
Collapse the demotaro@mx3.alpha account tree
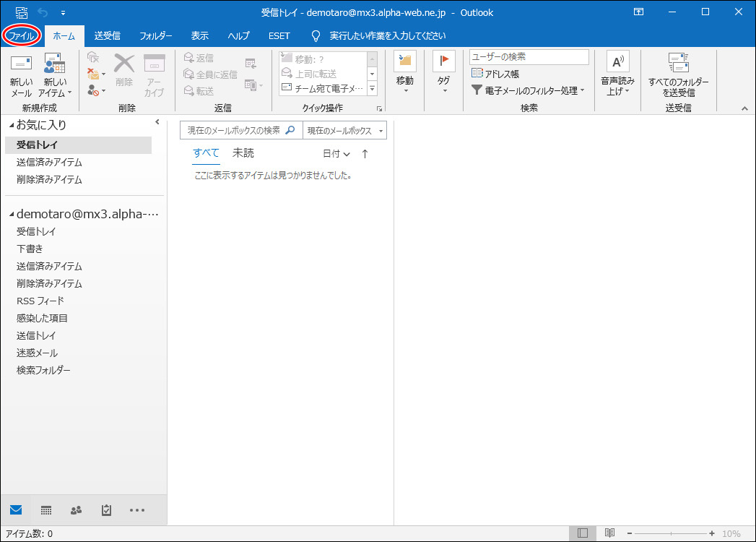pyautogui.click(x=12, y=215)
